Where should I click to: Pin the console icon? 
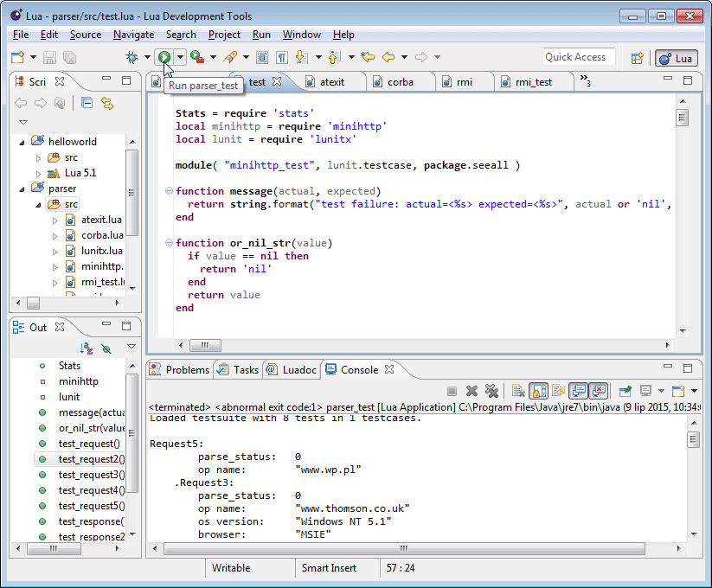click(625, 391)
